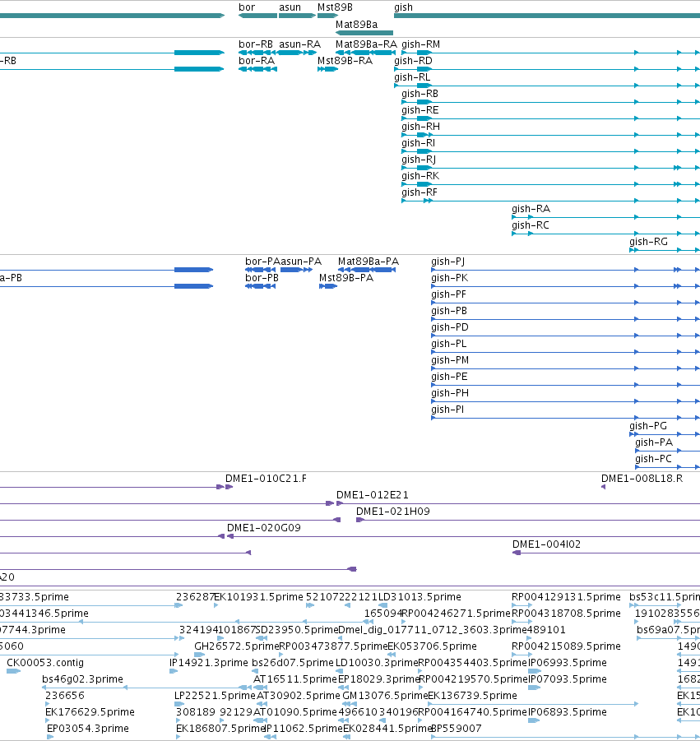Click clone DME1-008L18.R
This screenshot has width=700, height=741.
coord(642,479)
